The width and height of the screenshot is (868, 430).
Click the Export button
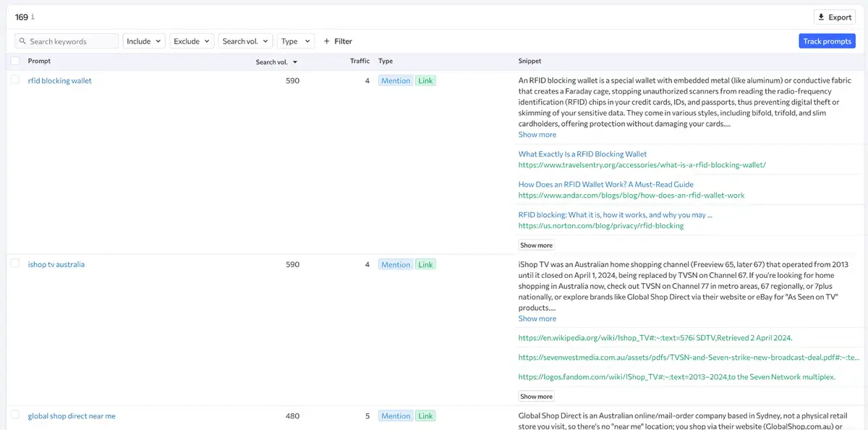click(835, 17)
